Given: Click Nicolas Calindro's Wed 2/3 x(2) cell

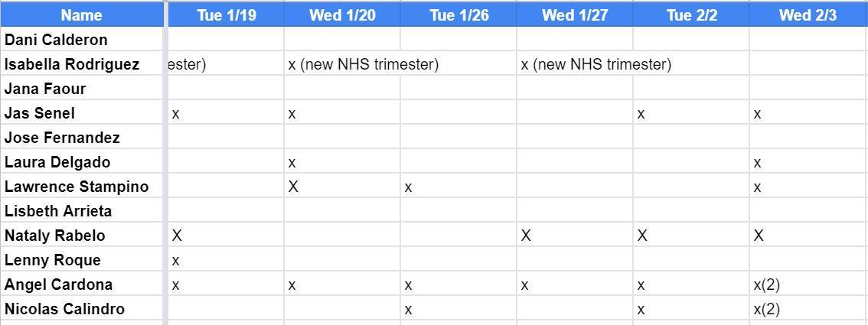Looking at the screenshot, I should pyautogui.click(x=808, y=310).
